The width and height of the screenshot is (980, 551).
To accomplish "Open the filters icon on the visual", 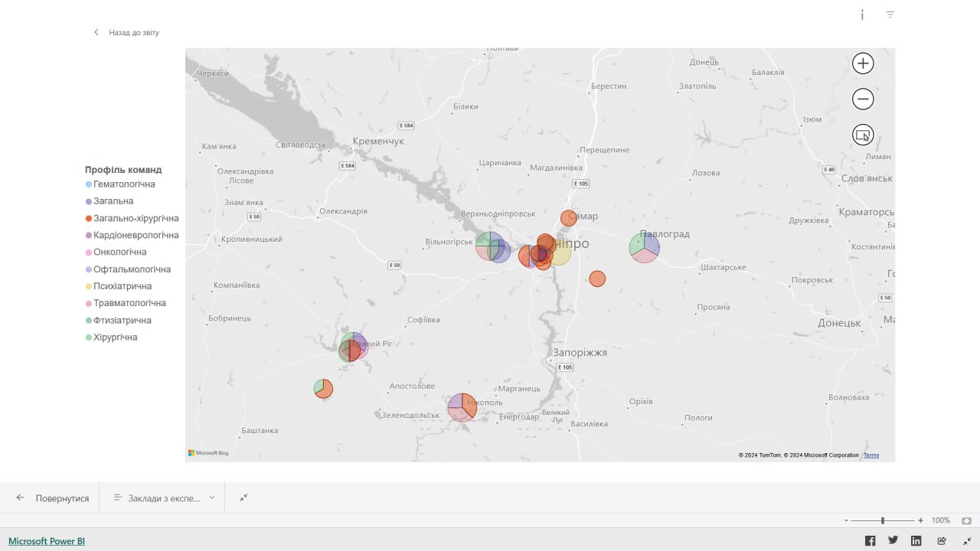I will click(x=890, y=15).
